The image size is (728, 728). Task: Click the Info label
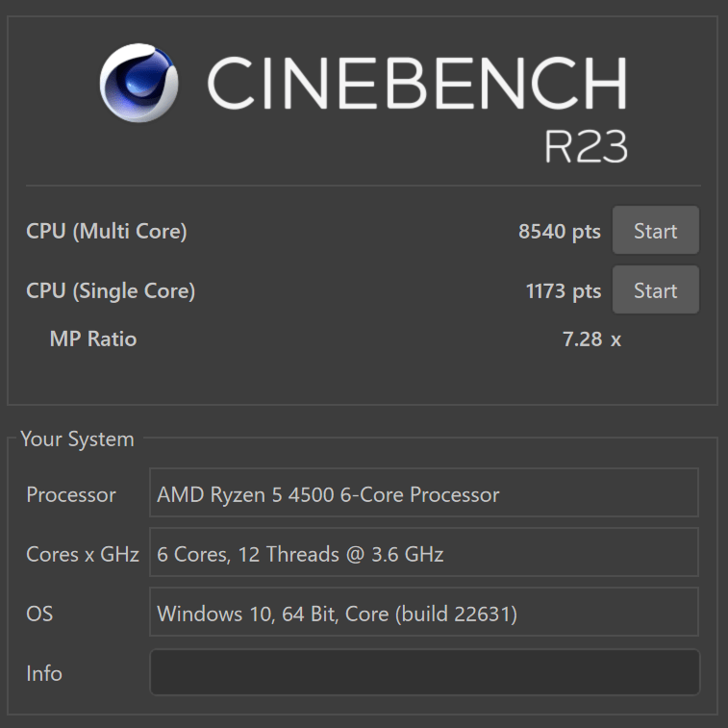tap(44, 674)
